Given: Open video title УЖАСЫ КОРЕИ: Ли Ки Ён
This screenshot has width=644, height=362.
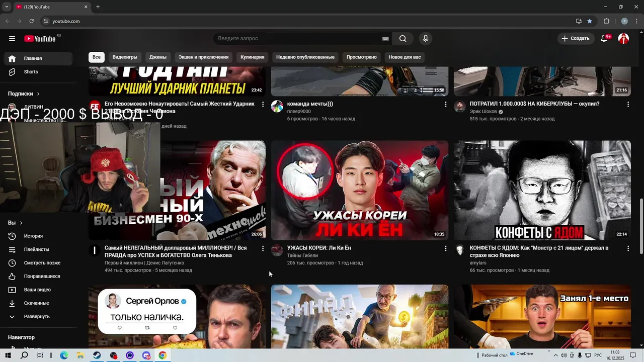Looking at the screenshot, I should (x=319, y=248).
